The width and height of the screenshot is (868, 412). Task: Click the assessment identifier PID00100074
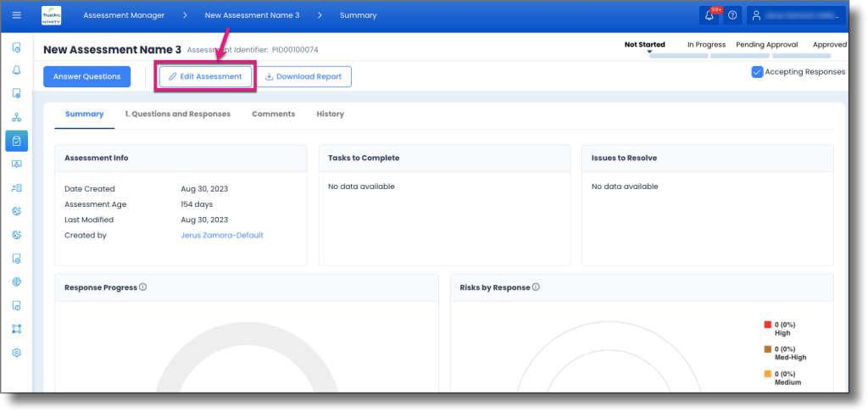tap(295, 50)
